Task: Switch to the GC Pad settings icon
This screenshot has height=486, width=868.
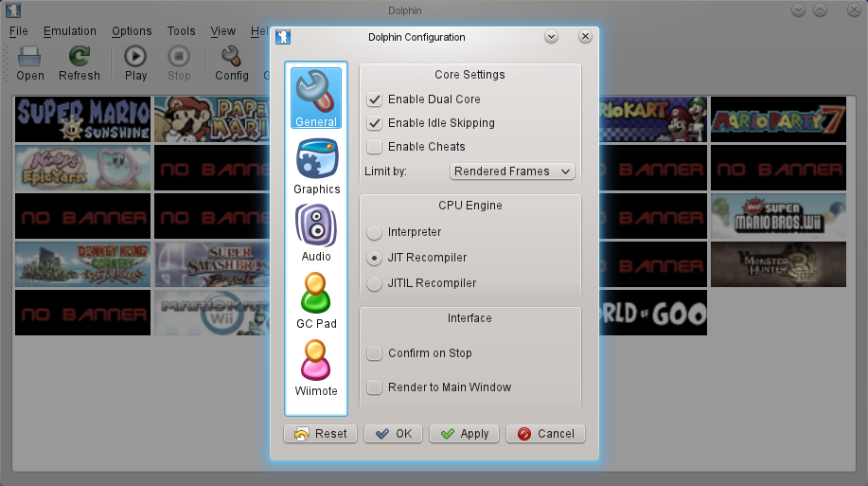Action: 316,294
